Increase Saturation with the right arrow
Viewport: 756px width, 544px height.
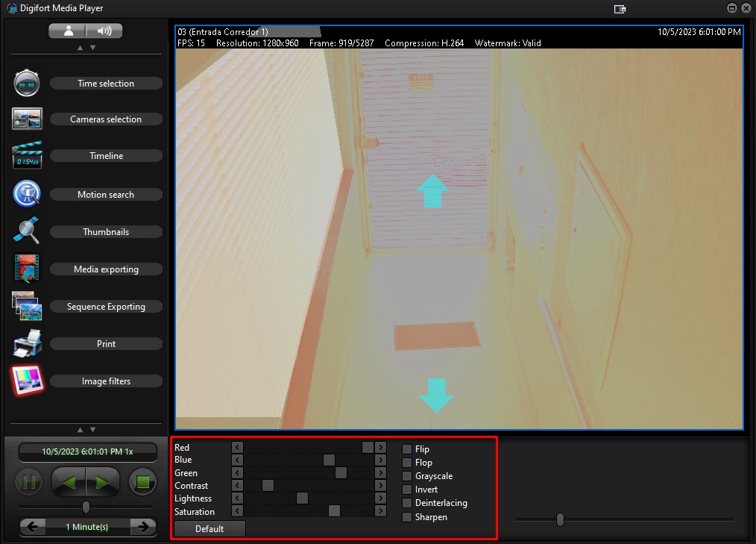tap(380, 510)
